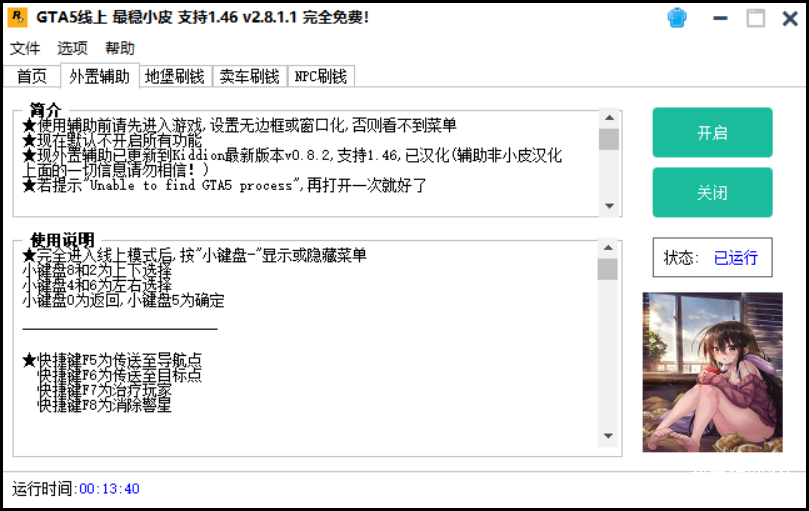
Task: Click the line '快捷键F8为消除警星'
Action: point(105,405)
